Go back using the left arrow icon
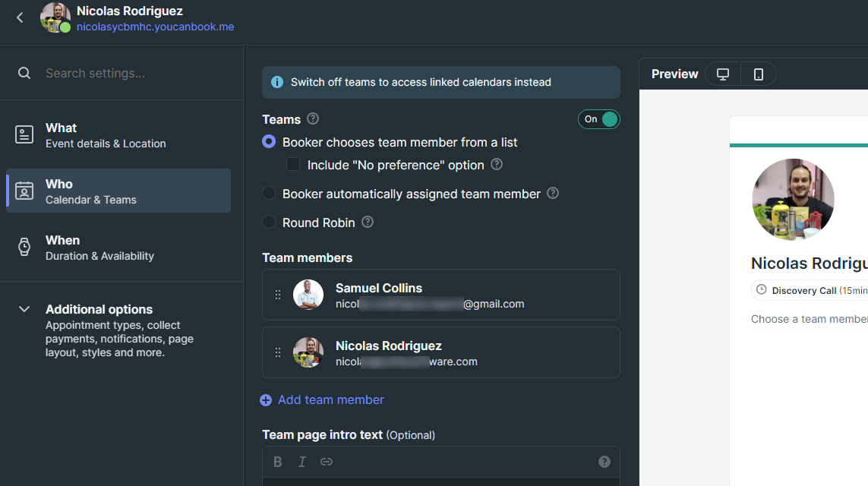The height and width of the screenshot is (486, 868). (x=20, y=17)
